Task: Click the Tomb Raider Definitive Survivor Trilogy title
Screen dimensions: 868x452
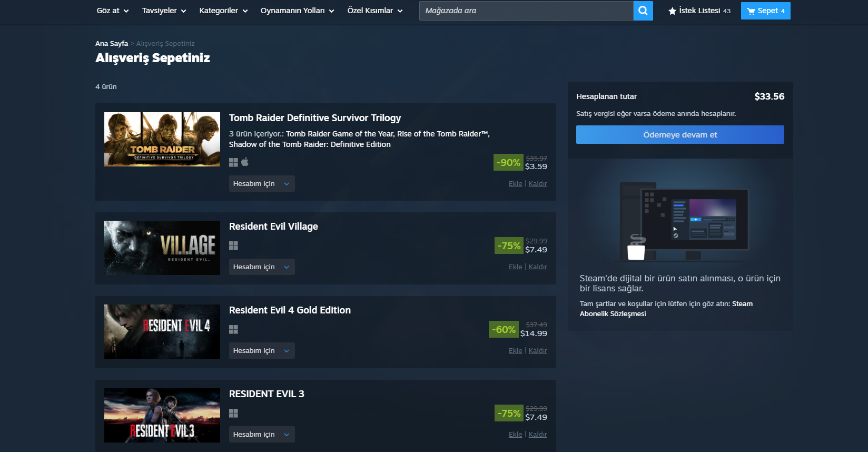Action: (315, 118)
